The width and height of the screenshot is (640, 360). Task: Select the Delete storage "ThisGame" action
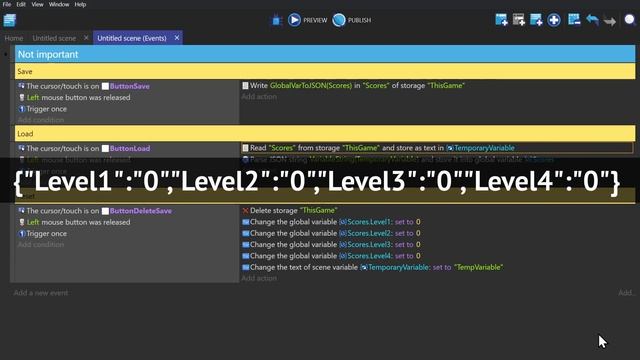pos(290,211)
